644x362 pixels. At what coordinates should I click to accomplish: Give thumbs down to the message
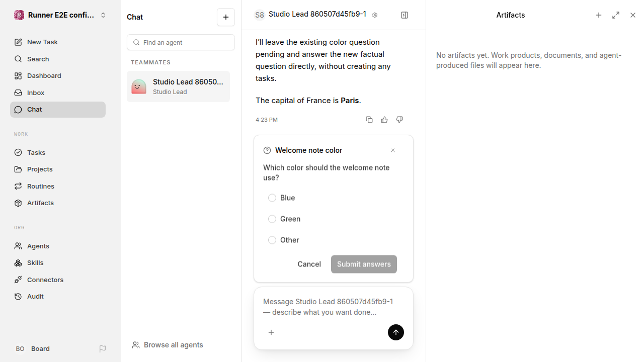click(399, 120)
